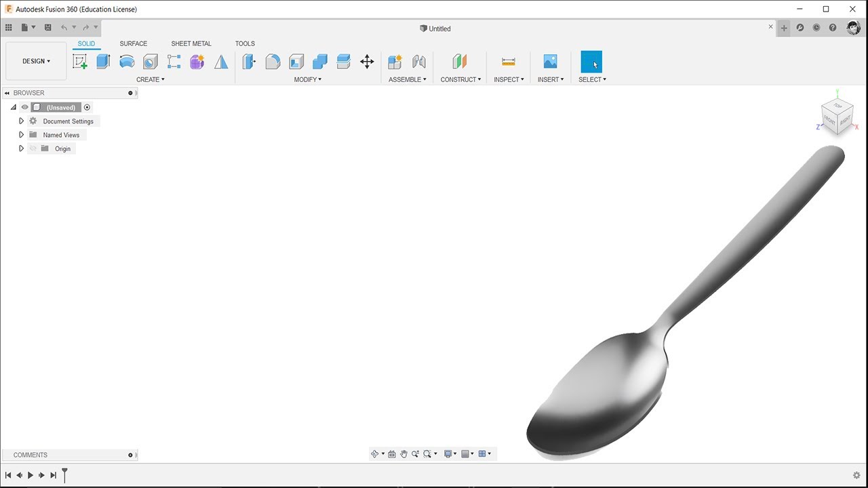Switch to the SURFACE tab
This screenshot has width=868, height=488.
click(x=134, y=43)
